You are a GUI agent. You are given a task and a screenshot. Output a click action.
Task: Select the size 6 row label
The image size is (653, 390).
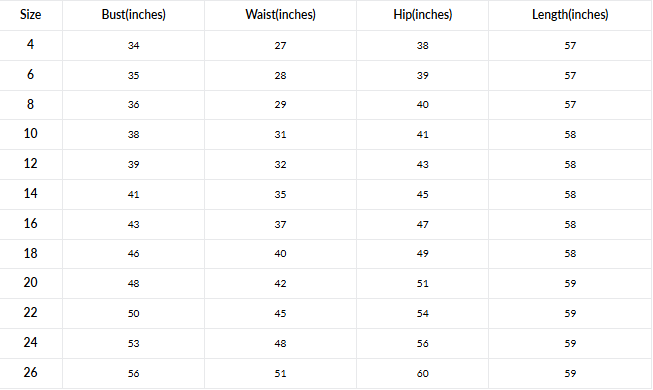pyautogui.click(x=30, y=74)
